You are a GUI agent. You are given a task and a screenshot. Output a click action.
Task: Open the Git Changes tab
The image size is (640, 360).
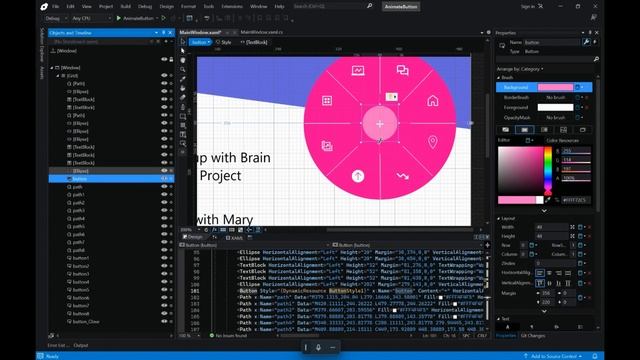(x=533, y=336)
